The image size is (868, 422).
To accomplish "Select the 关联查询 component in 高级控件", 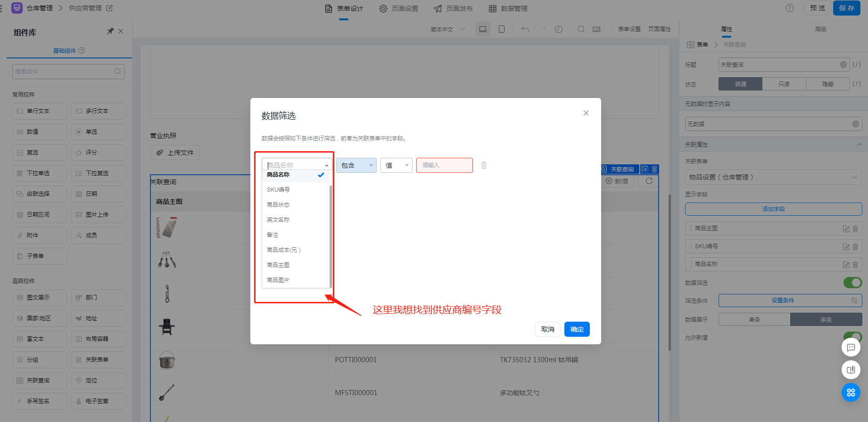I will (40, 381).
